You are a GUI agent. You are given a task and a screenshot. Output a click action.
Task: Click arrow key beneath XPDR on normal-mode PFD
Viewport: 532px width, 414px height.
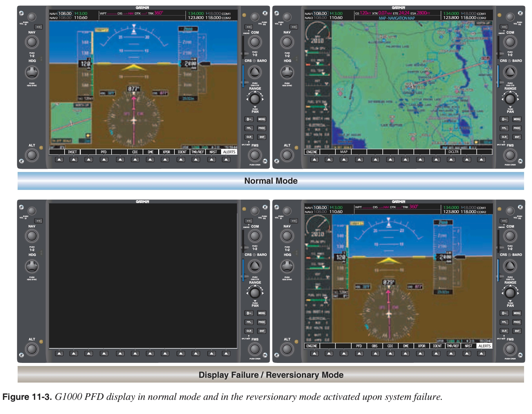tap(165, 160)
